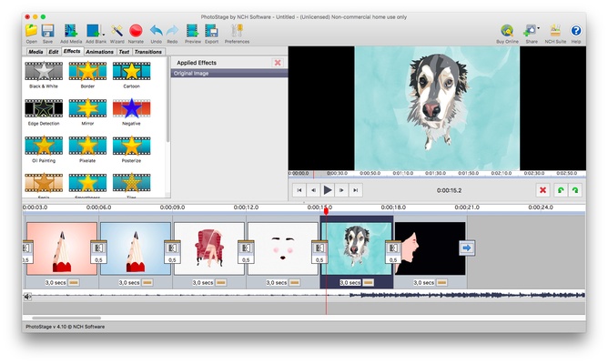Open the Animations tab
The width and height of the screenshot is (608, 364).
pos(99,52)
